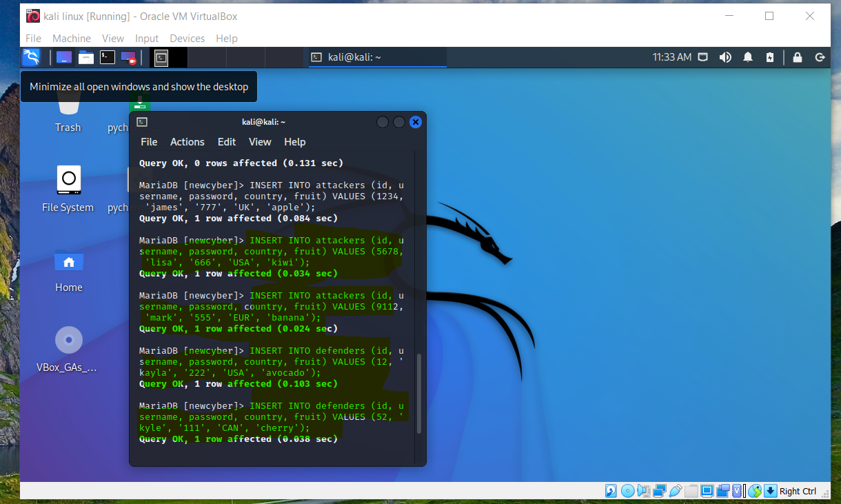The height and width of the screenshot is (504, 841).
Task: Select the kali@kali taskbar window button
Action: (376, 57)
